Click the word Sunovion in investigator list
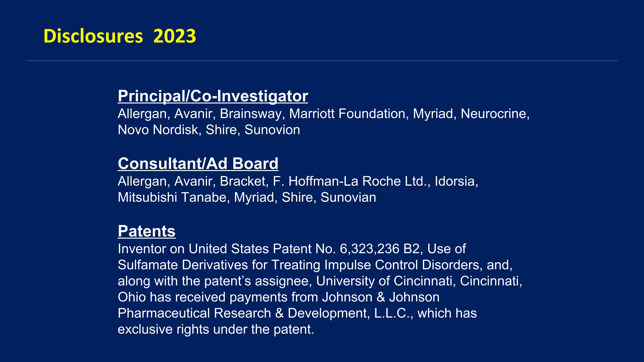This screenshot has width=644, height=362. [272, 130]
